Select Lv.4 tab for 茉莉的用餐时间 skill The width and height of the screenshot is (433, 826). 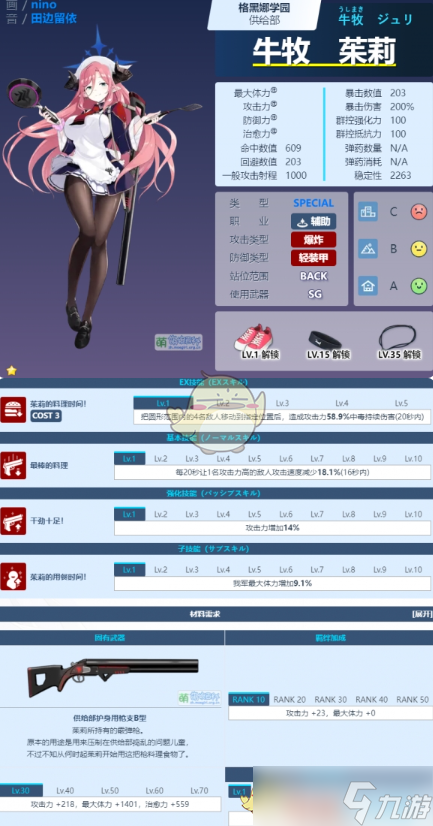pos(223,569)
